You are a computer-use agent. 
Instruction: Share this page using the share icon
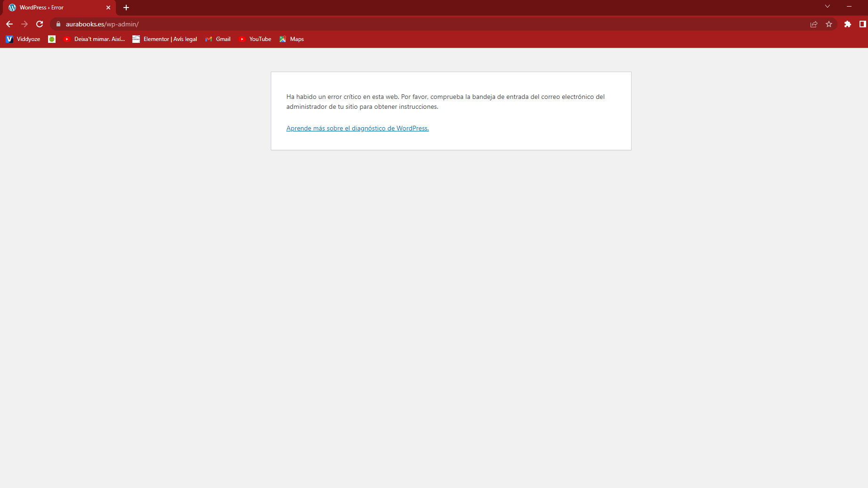point(814,24)
